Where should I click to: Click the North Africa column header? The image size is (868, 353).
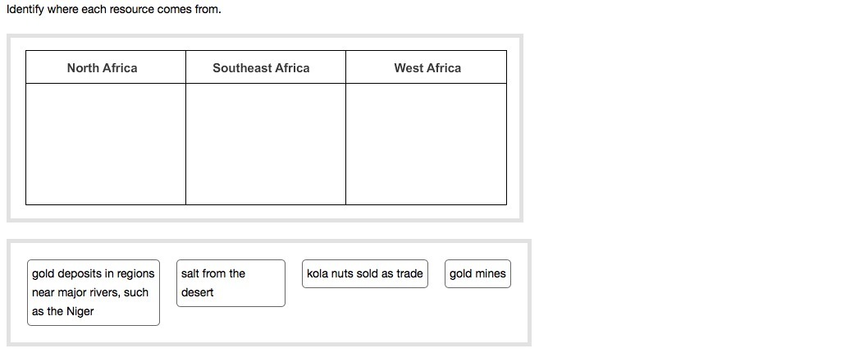coord(103,68)
